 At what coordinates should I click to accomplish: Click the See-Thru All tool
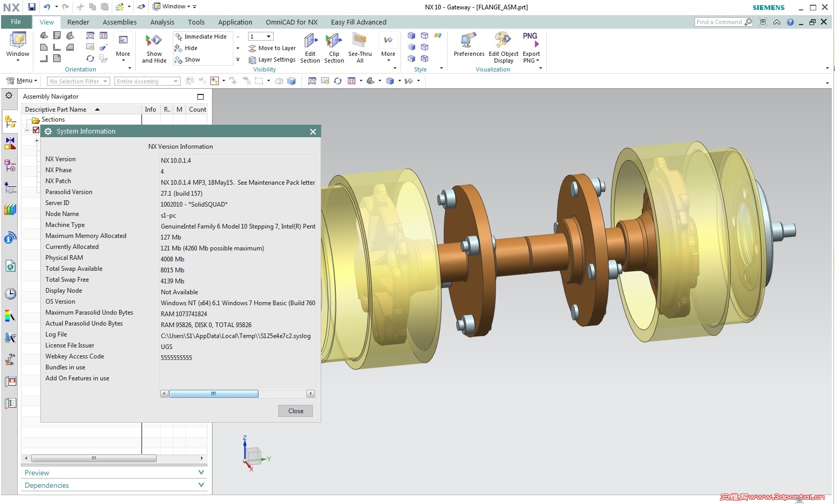tap(360, 49)
